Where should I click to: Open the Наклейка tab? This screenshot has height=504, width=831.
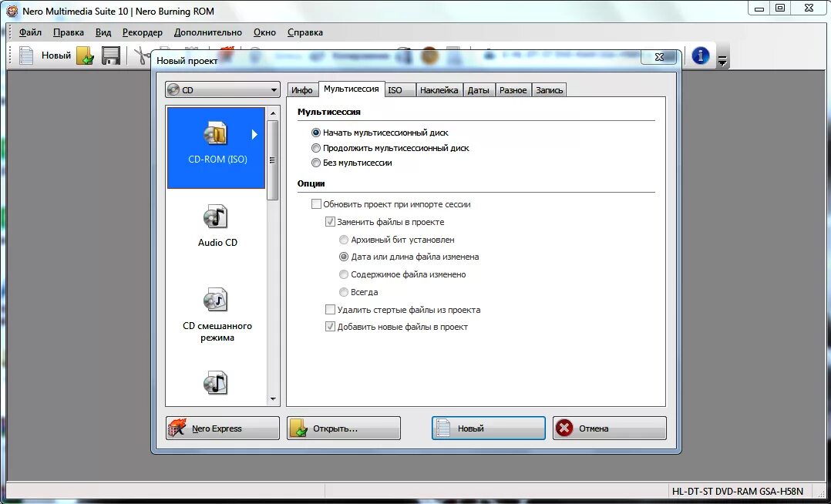point(439,90)
